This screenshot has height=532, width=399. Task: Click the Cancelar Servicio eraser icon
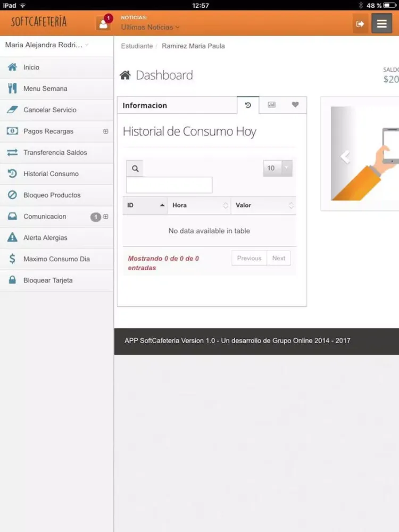pyautogui.click(x=12, y=110)
